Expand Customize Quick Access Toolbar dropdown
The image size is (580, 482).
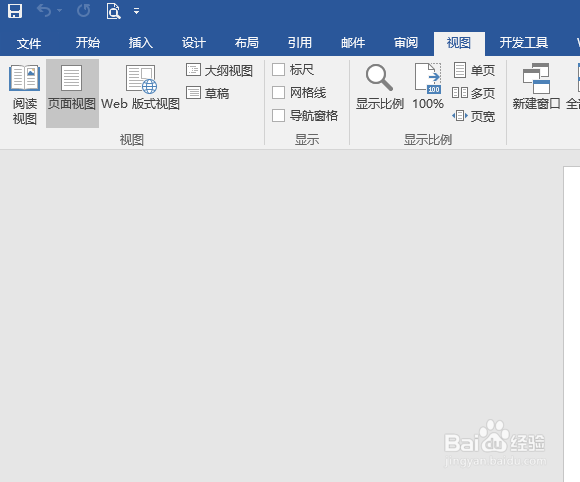tap(136, 11)
